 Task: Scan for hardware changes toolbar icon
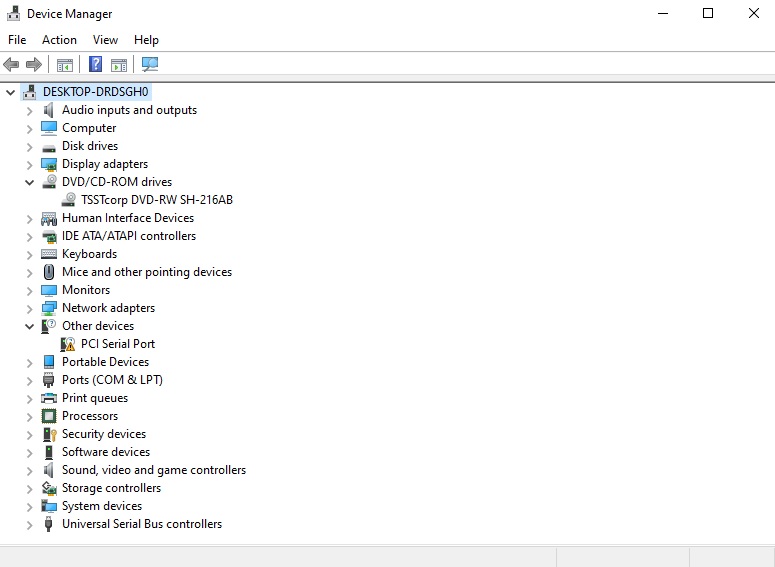150,64
